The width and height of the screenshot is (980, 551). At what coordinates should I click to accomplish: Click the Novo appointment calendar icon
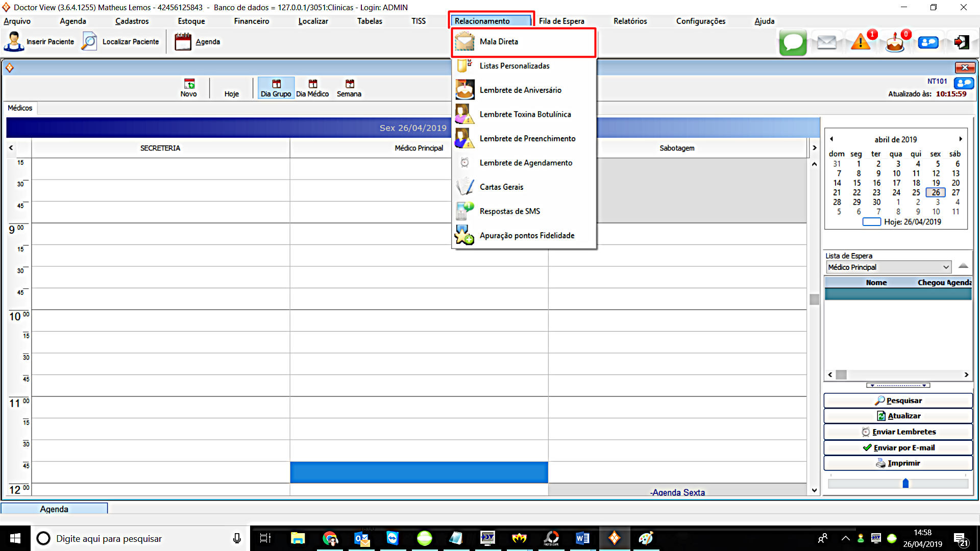(189, 84)
